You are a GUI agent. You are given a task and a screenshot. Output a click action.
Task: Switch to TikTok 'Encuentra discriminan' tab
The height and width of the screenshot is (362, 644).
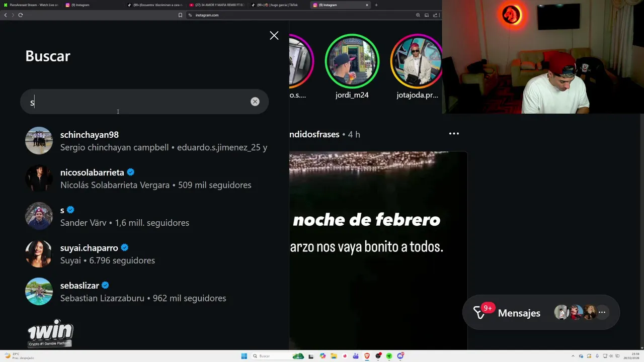[x=155, y=5]
